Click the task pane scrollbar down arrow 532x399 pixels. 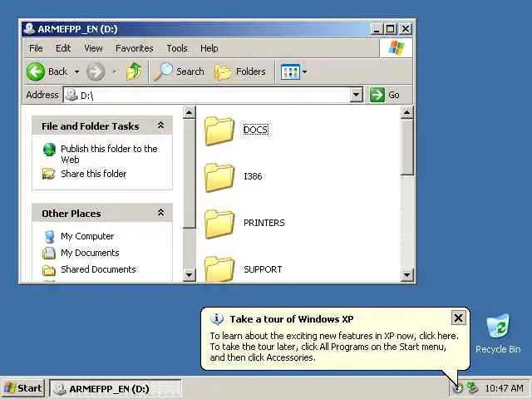189,275
